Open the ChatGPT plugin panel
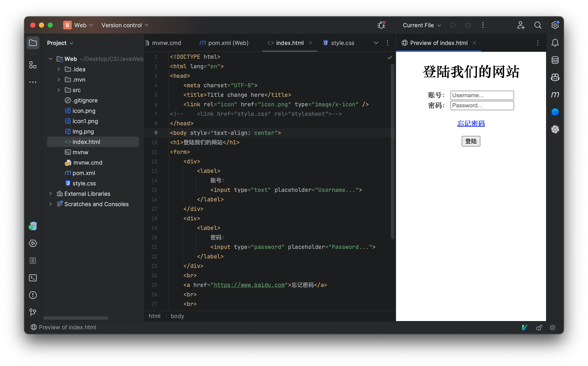The height and width of the screenshot is (366, 588). point(555,129)
